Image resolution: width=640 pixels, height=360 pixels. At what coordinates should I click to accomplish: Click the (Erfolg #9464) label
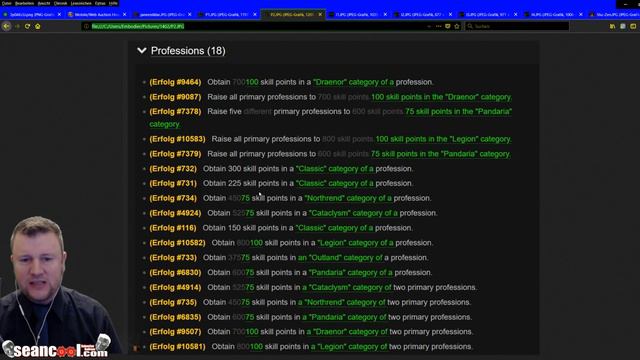[175, 82]
